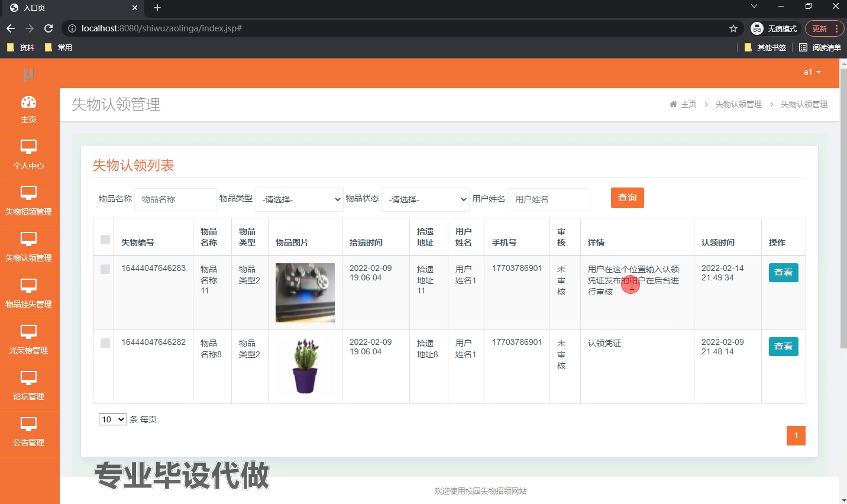Click 查看 for item 16444047646283
This screenshot has width=847, height=504.
[783, 273]
